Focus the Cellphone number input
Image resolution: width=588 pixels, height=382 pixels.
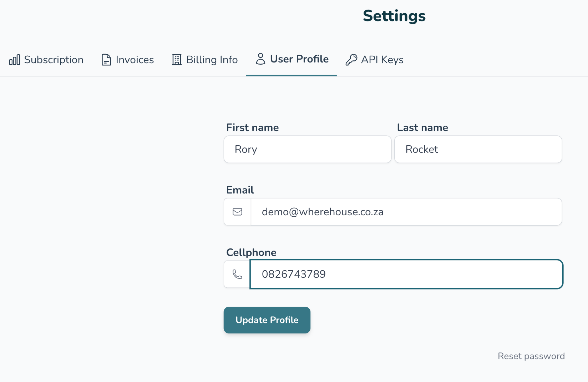406,274
